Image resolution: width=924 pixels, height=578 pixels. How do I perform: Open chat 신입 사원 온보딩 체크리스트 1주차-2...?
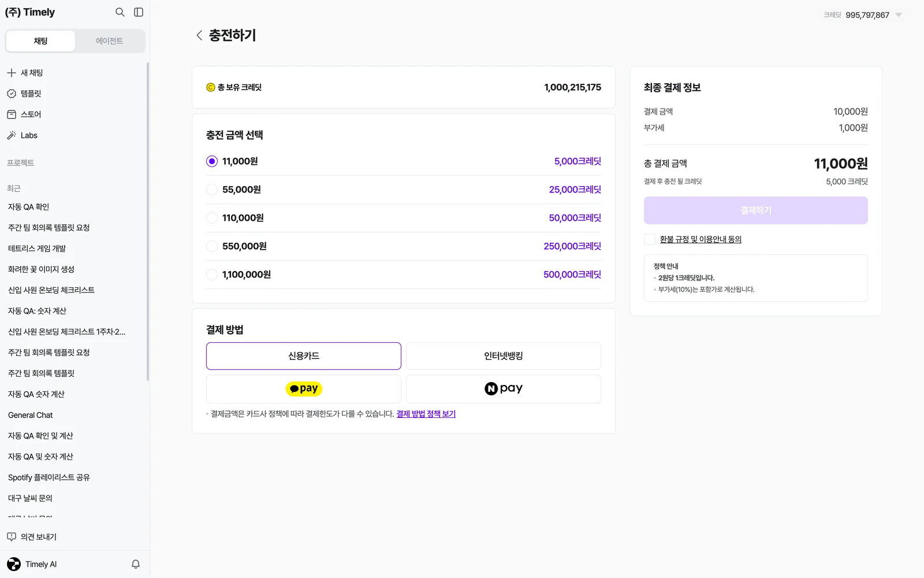(x=66, y=332)
